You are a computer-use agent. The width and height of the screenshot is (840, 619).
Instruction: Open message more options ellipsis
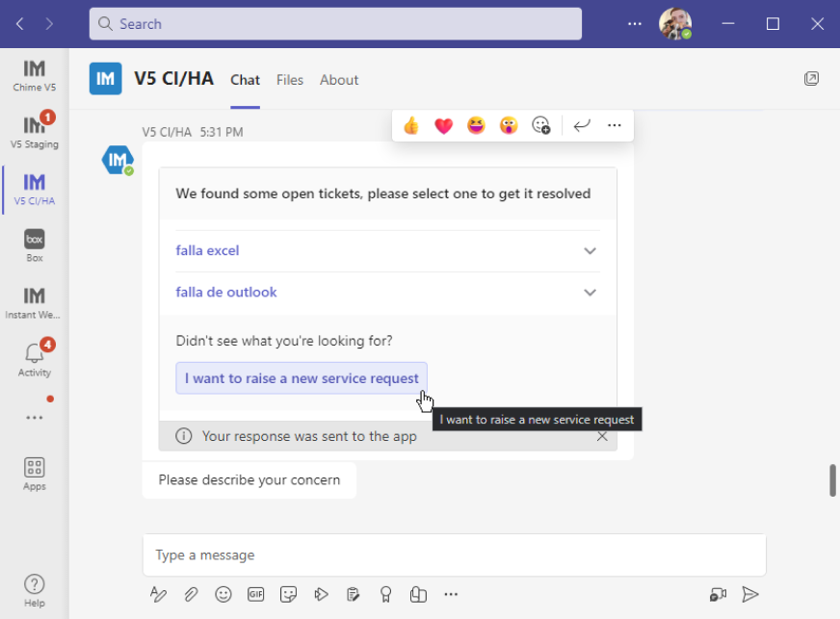[x=615, y=126]
